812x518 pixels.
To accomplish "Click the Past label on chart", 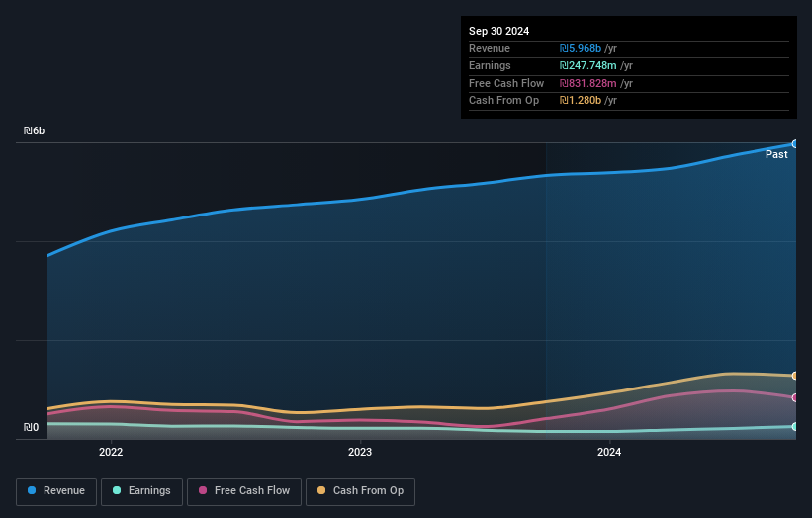I will coord(776,154).
